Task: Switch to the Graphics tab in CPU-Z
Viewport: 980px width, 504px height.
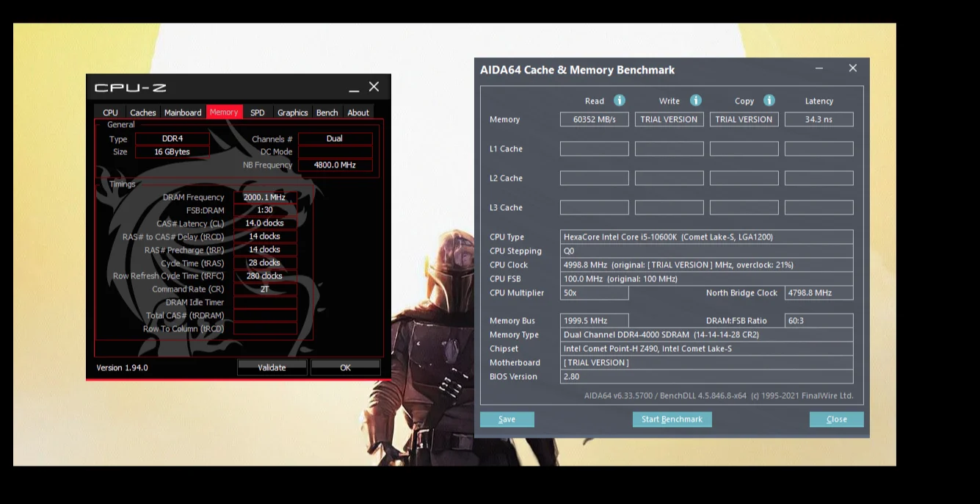Action: (292, 112)
